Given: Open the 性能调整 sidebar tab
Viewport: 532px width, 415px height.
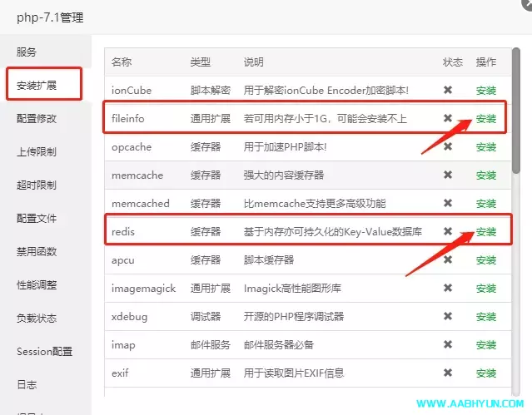Looking at the screenshot, I should point(37,284).
